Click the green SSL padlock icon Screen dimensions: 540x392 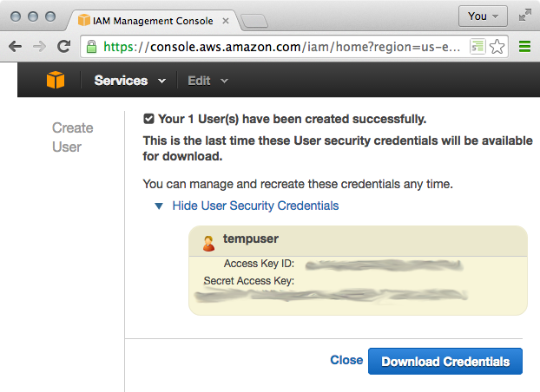pyautogui.click(x=91, y=47)
